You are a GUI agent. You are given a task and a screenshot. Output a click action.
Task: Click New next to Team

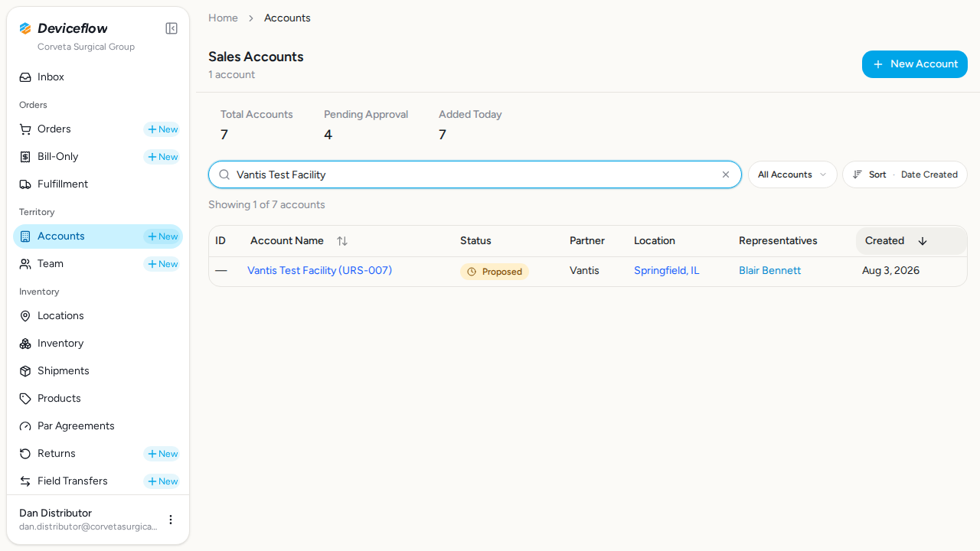(x=162, y=264)
